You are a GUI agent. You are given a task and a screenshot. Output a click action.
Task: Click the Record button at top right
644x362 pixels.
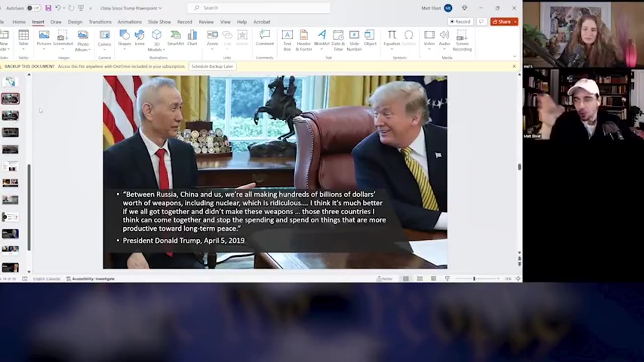point(460,22)
